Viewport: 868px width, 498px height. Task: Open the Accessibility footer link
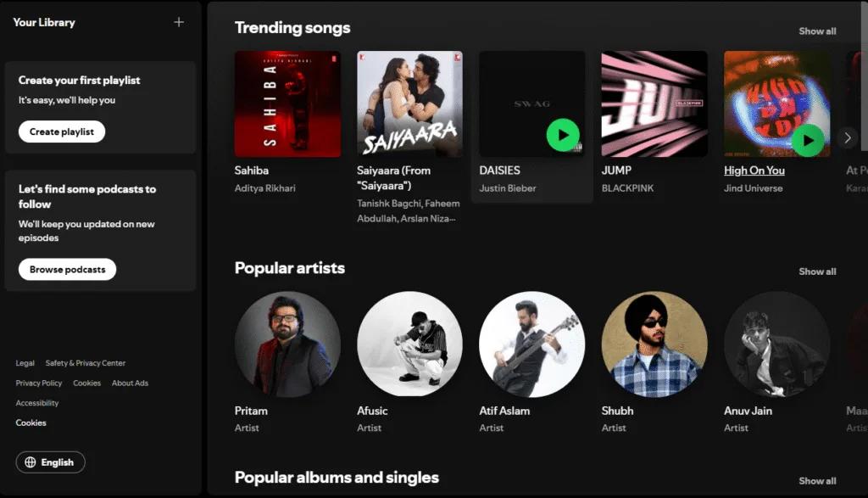click(x=37, y=403)
